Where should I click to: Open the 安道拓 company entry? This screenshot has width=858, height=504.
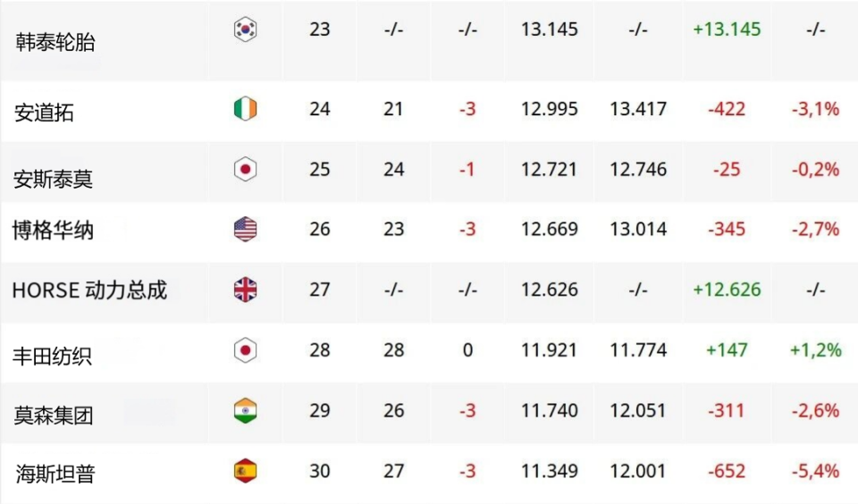coord(44,113)
